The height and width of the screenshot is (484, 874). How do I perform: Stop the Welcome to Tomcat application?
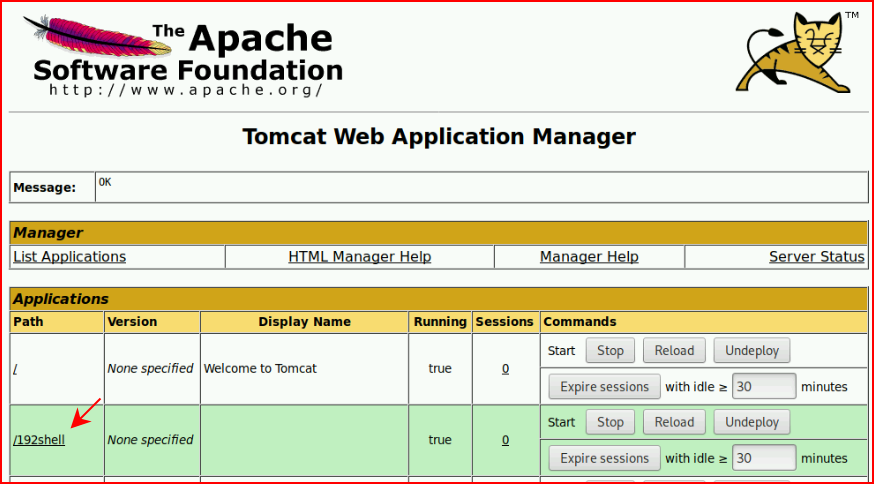[610, 351]
